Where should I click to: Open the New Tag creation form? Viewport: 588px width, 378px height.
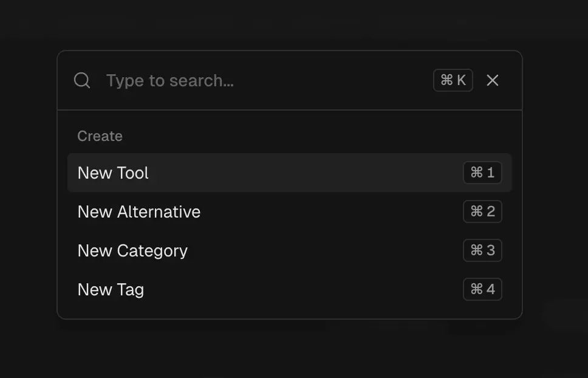[111, 289]
